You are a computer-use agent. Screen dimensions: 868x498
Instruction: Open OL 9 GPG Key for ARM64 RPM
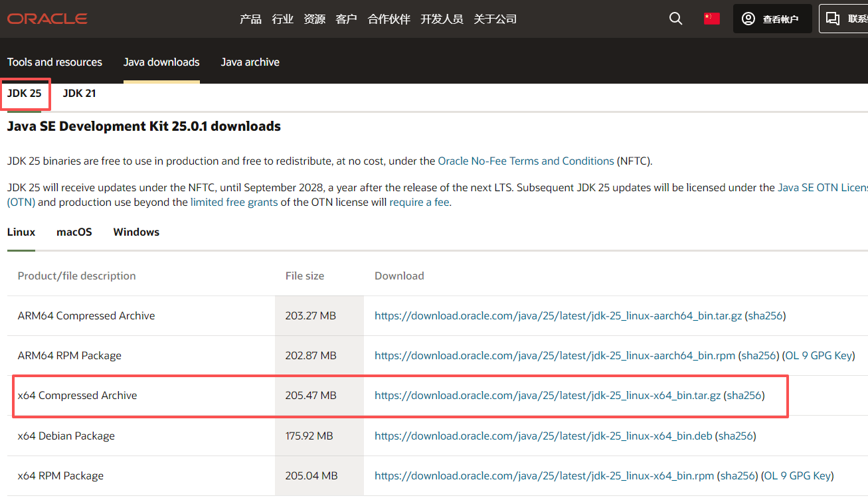click(818, 356)
